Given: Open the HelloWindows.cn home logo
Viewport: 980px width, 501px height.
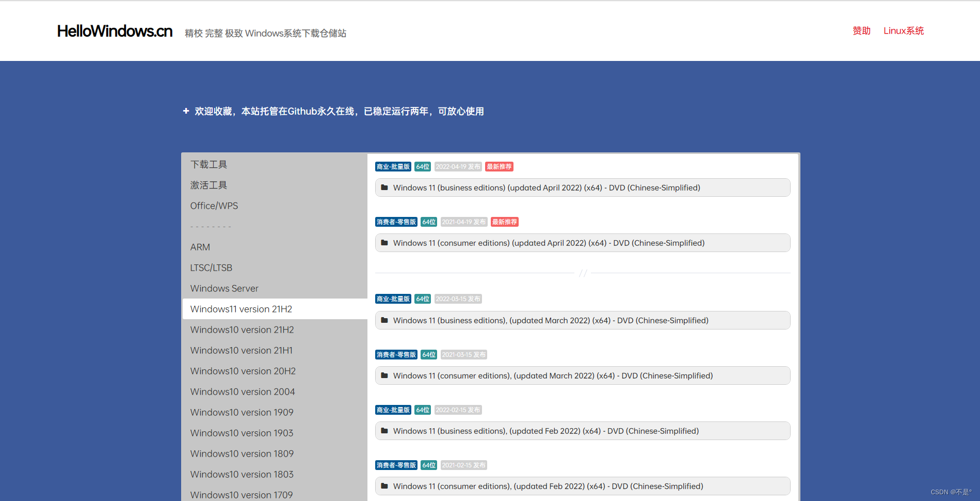Looking at the screenshot, I should 115,31.
